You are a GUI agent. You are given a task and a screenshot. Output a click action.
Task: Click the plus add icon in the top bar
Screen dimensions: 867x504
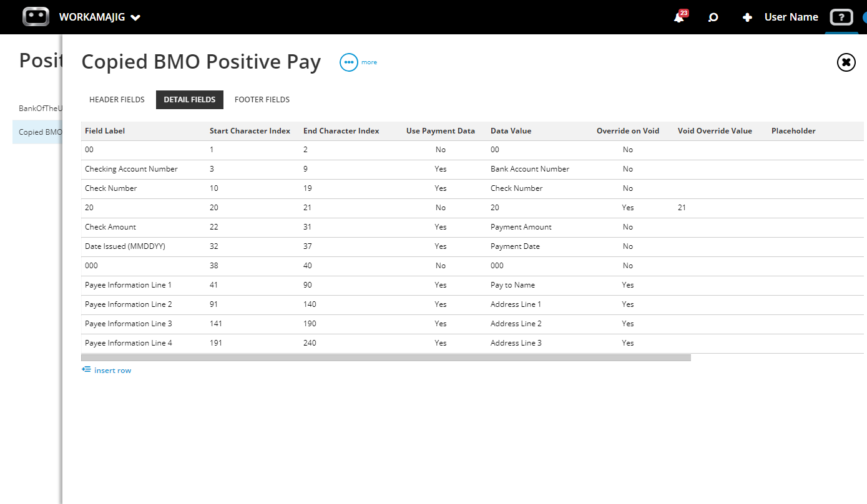[x=747, y=17]
